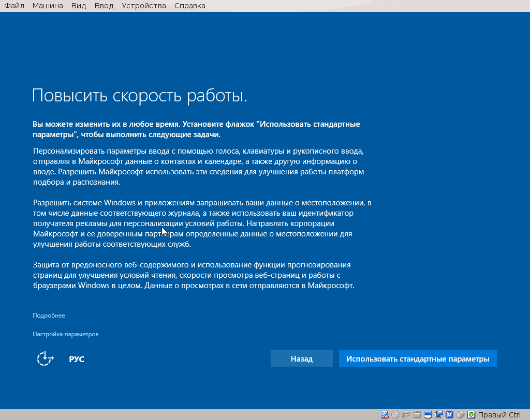Open the Ease of Access icon

click(46, 358)
